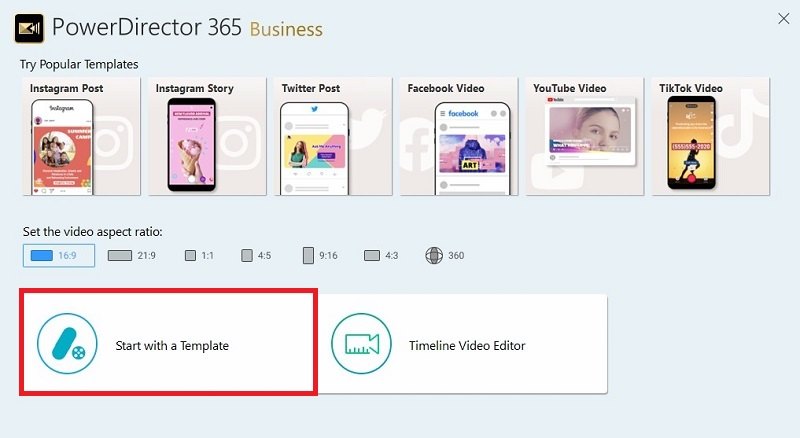Select the 9:16 vertical aspect ratio
The height and width of the screenshot is (438, 800).
(x=320, y=255)
